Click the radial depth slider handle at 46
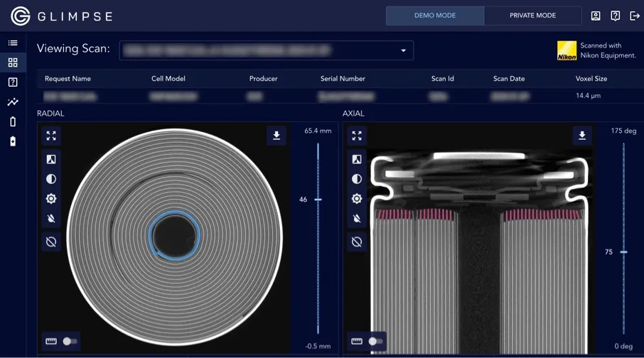 pos(318,200)
